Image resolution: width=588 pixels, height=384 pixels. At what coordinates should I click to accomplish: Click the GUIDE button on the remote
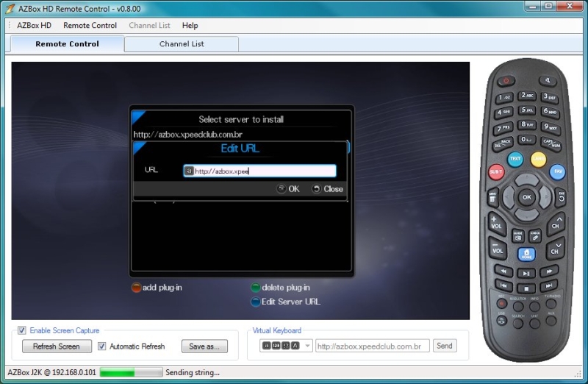click(518, 236)
